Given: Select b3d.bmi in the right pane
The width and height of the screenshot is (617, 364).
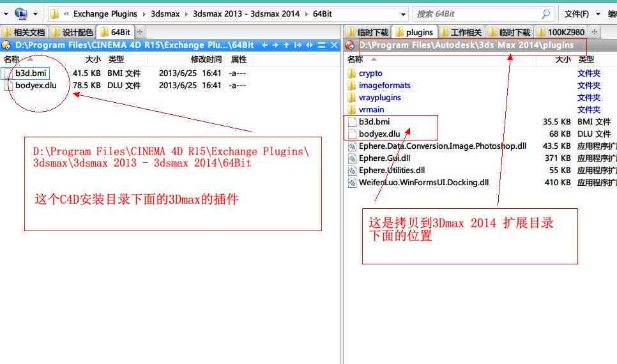Looking at the screenshot, I should (374, 121).
